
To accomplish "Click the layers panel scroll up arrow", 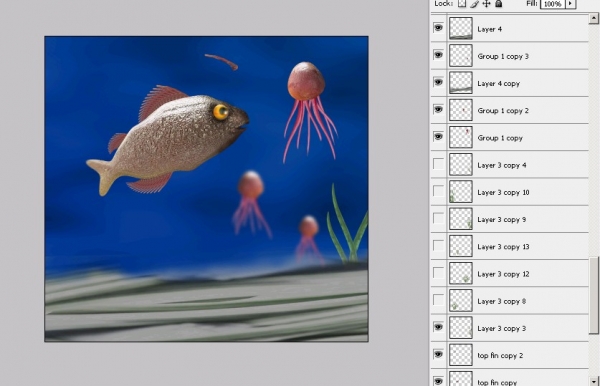I will click(594, 18).
